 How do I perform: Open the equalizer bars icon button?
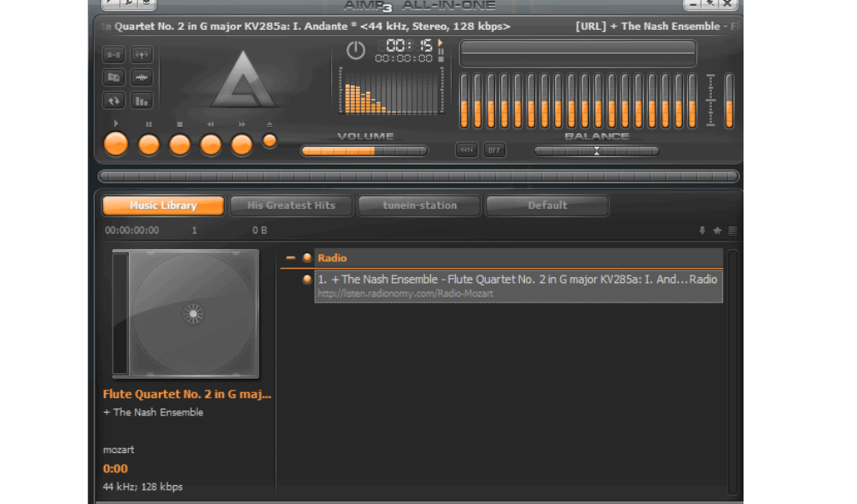point(142,101)
